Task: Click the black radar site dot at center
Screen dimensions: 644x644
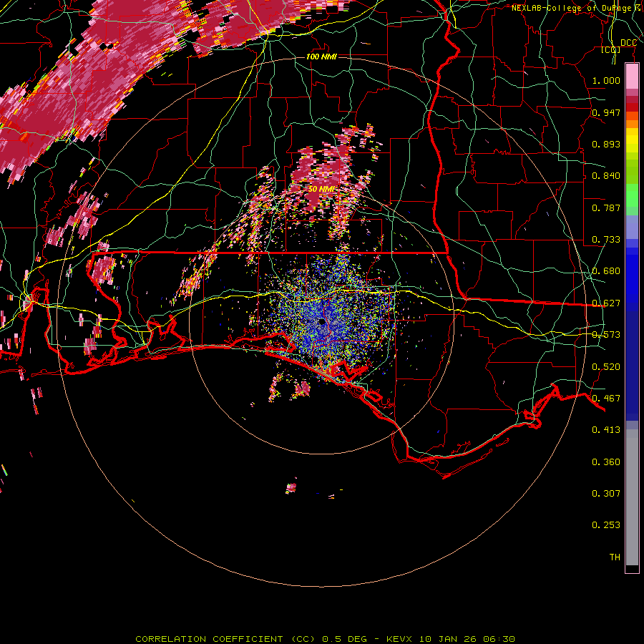Action: (x=321, y=322)
